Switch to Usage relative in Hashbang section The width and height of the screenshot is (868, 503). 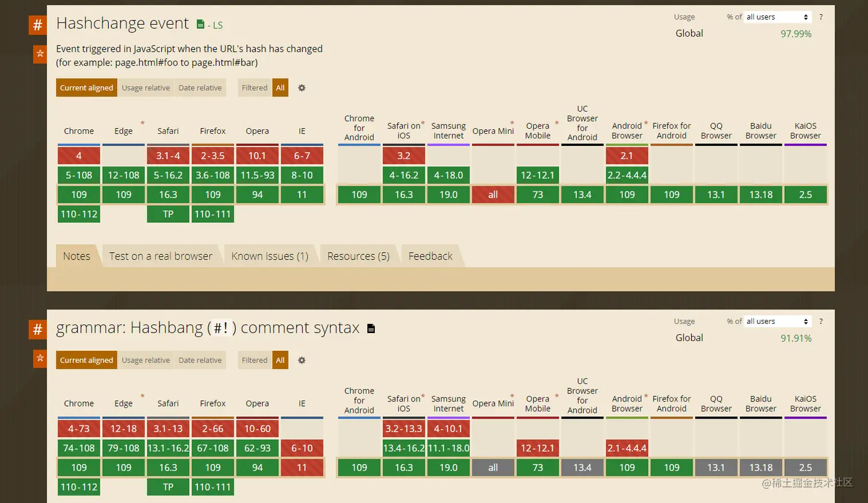[x=146, y=360]
